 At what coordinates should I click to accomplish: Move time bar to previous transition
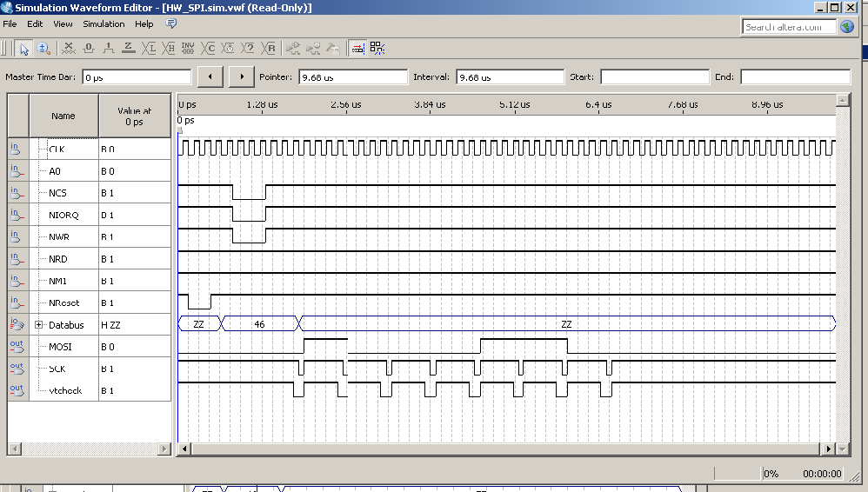pyautogui.click(x=210, y=76)
